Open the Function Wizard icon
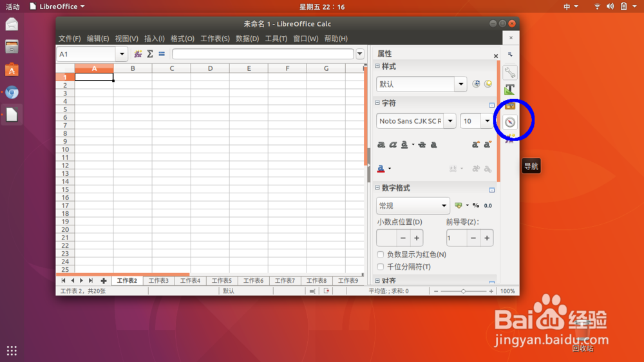Image resolution: width=644 pixels, height=362 pixels. pos(138,54)
